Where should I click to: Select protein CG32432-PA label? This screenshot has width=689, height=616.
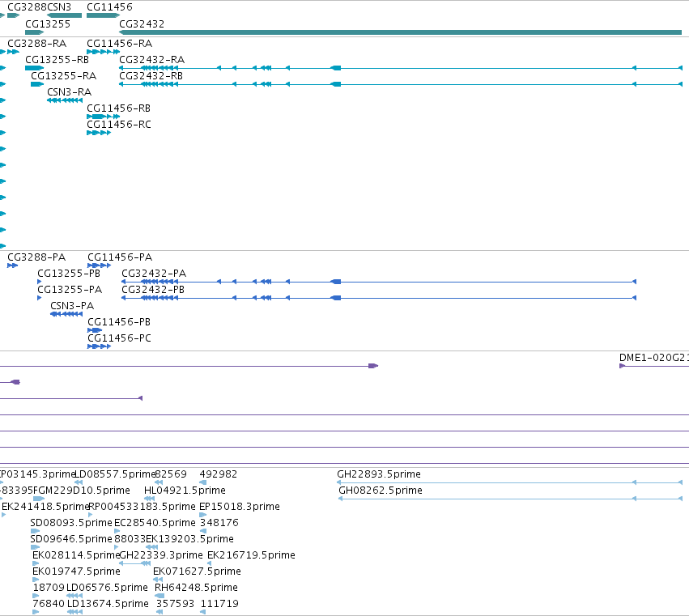pyautogui.click(x=154, y=274)
